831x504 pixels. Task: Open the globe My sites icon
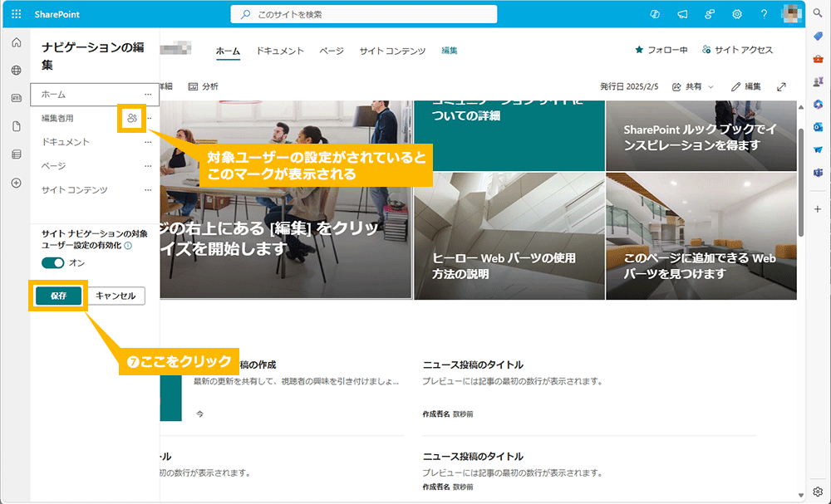[17, 71]
